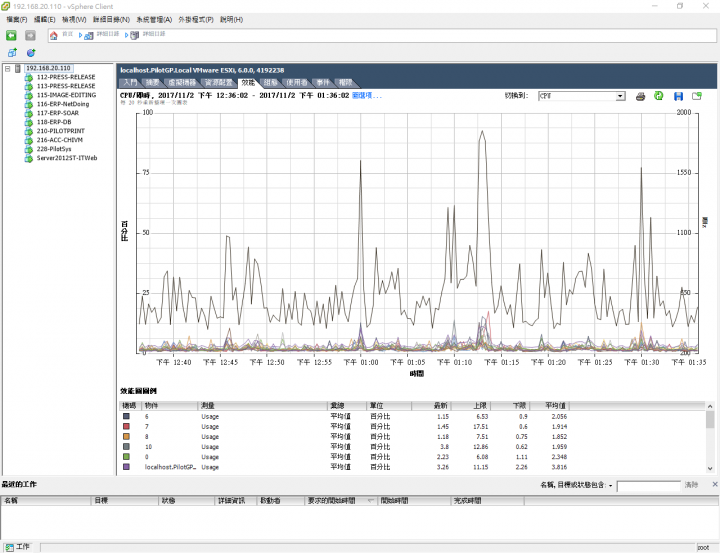Save the performance chart

click(678, 96)
